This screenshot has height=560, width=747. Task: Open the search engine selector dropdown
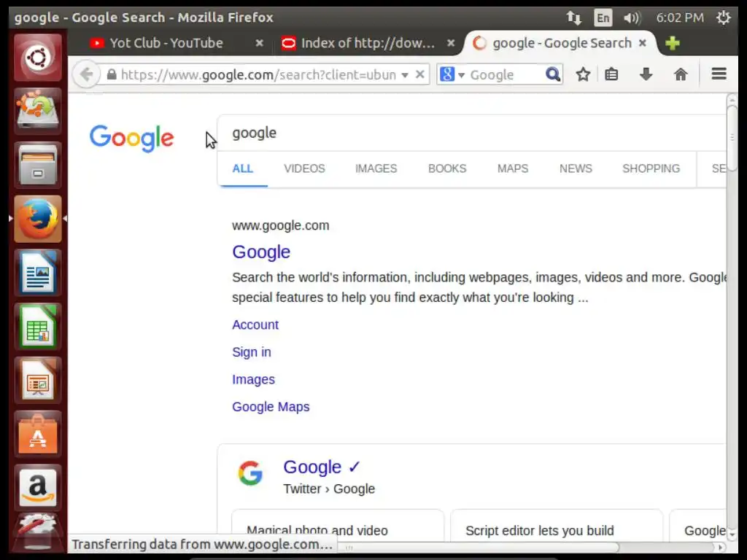(x=452, y=74)
